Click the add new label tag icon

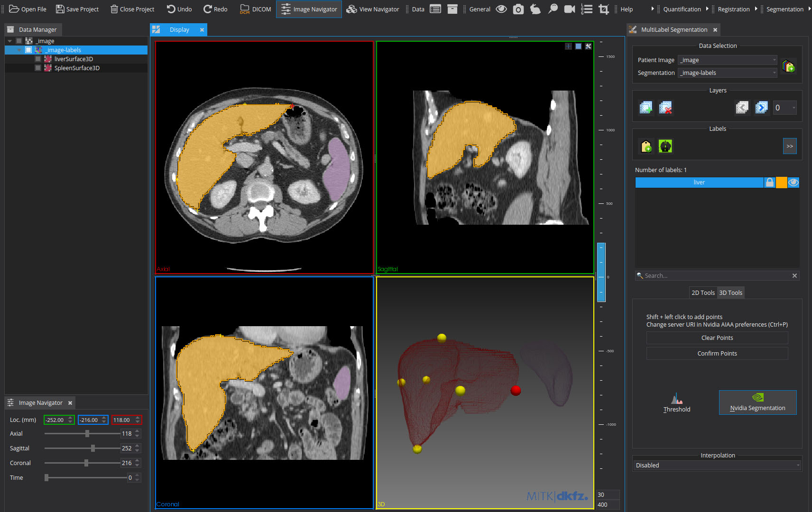coord(646,146)
